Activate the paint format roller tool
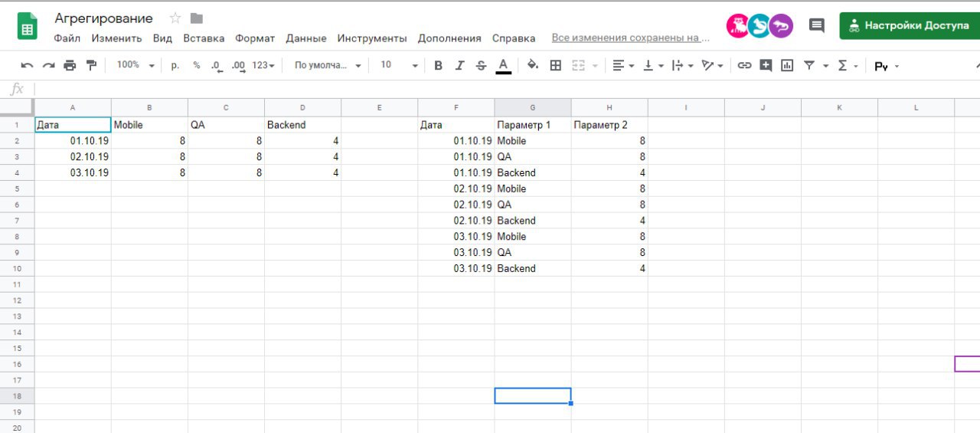Image resolution: width=980 pixels, height=433 pixels. pos(92,66)
